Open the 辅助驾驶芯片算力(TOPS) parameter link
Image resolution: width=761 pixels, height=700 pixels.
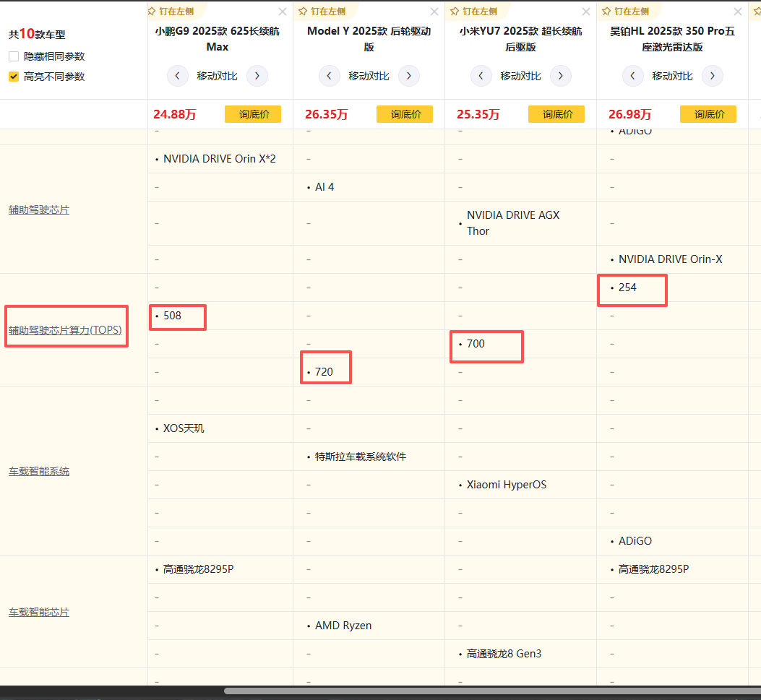click(65, 330)
